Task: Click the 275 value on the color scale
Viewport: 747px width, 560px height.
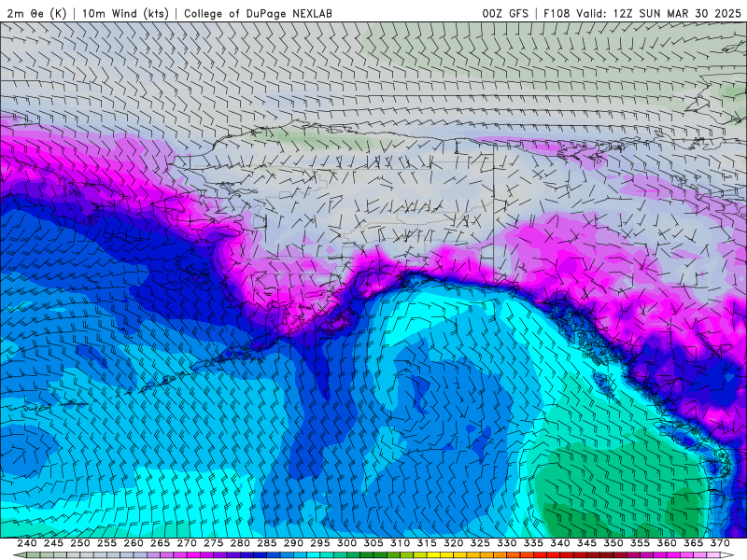Action: 214,543
